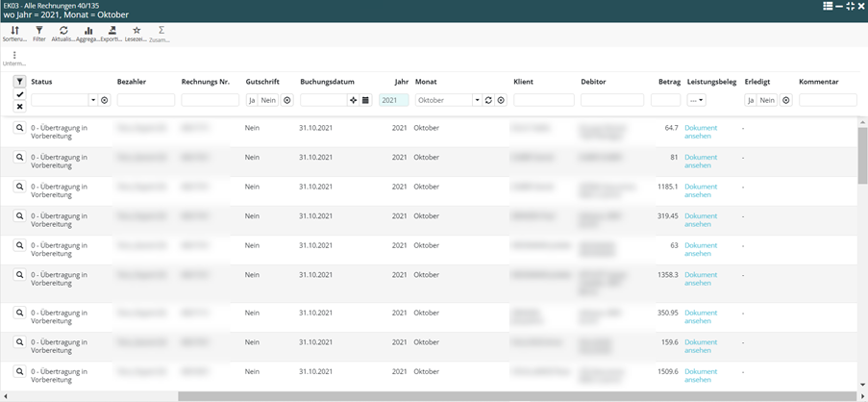Set Erledigt filter to Nein
The image size is (868, 402).
767,100
